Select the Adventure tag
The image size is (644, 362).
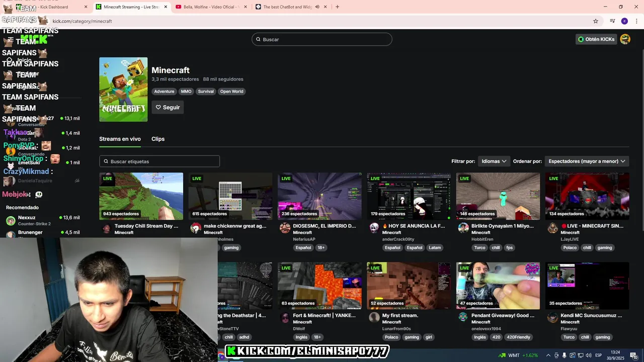(164, 92)
